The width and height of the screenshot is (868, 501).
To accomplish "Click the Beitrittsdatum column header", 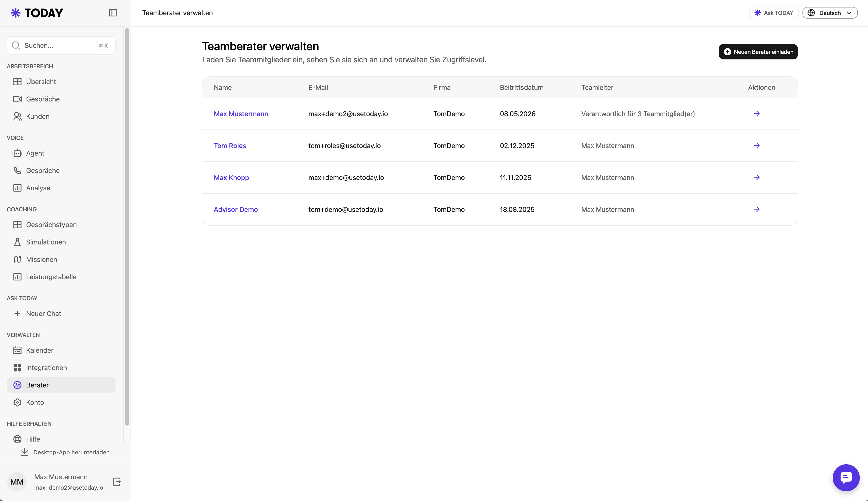I will pos(522,87).
